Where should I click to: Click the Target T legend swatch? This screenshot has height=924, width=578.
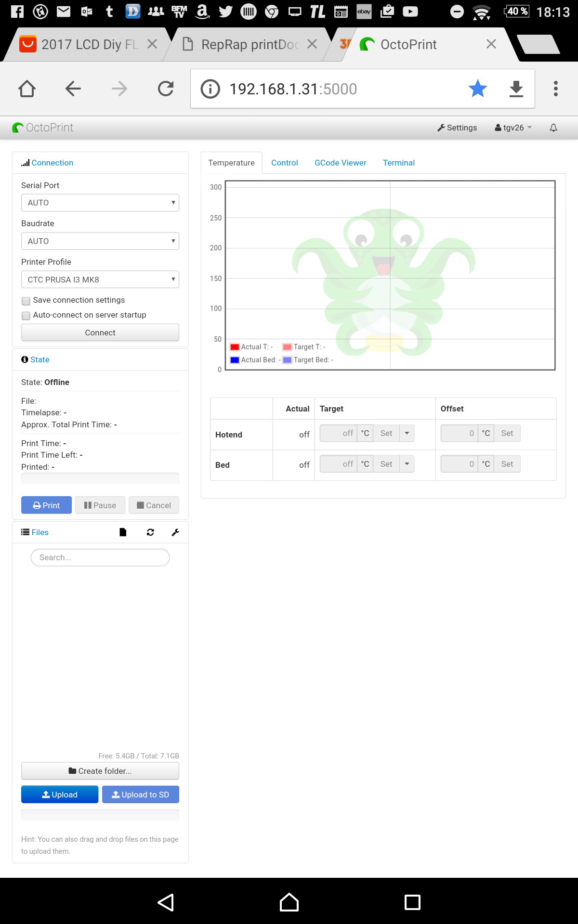coord(288,347)
